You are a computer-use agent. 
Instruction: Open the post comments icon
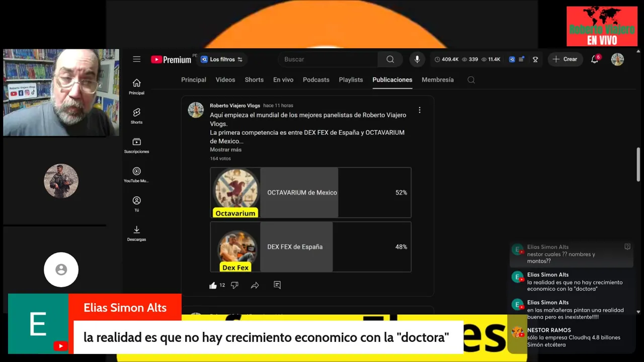[277, 285]
